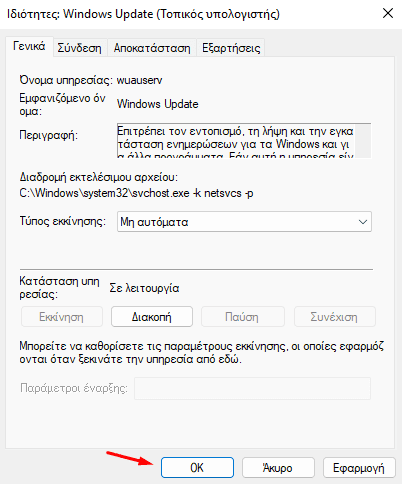Click inside the Περιγραφή description text box
Screen dimensions: 402x484
point(236,140)
